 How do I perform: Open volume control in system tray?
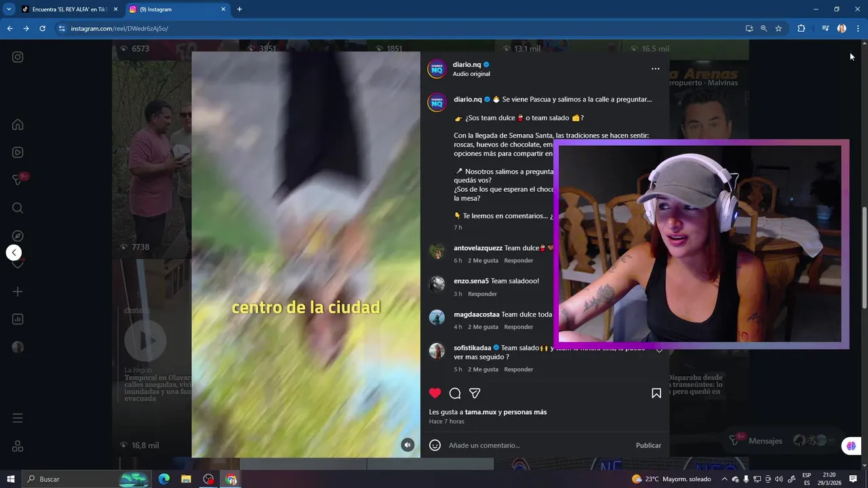(x=778, y=479)
